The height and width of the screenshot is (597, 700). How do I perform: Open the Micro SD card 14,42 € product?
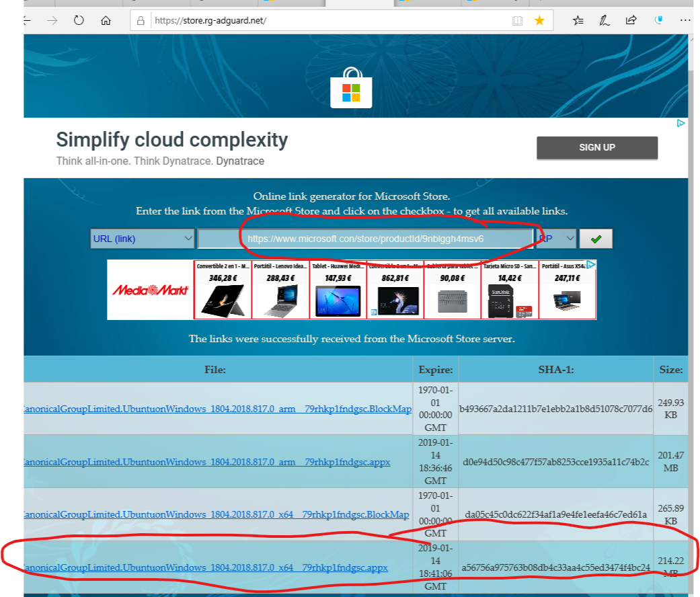pos(510,290)
